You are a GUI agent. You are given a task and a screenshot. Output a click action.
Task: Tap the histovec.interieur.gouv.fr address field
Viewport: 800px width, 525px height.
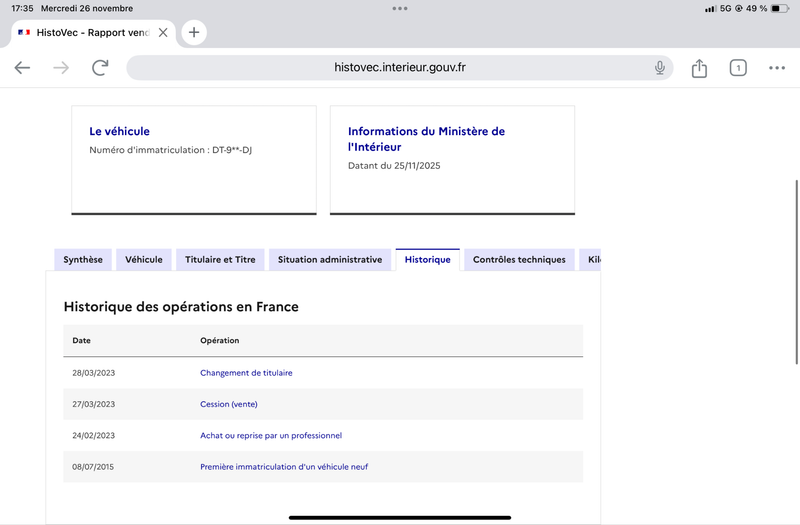(x=400, y=68)
